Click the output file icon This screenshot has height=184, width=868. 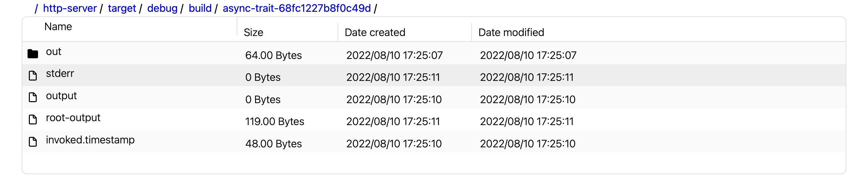(x=33, y=98)
